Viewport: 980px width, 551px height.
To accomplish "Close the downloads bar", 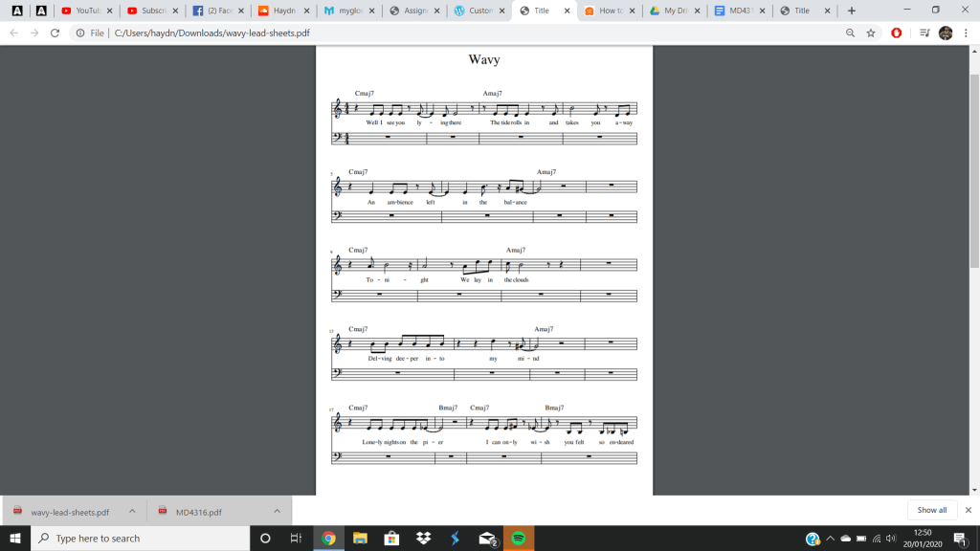I will [x=968, y=510].
